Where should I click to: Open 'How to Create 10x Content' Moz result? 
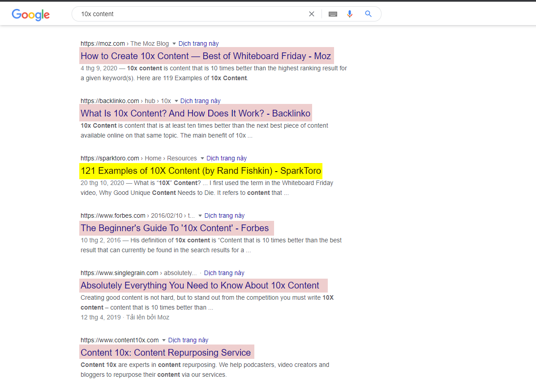(x=206, y=56)
